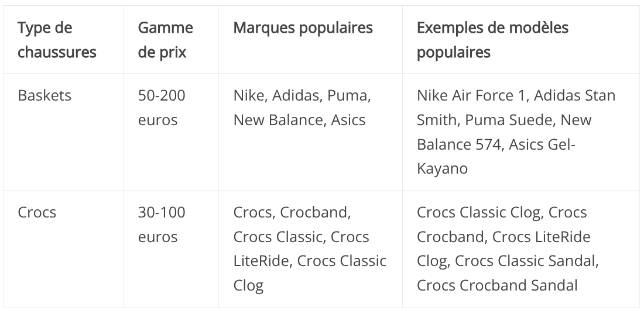Click the text "Balance 574, Asics Gel-"
Image resolution: width=644 pixels, height=311 pixels.
point(496,144)
